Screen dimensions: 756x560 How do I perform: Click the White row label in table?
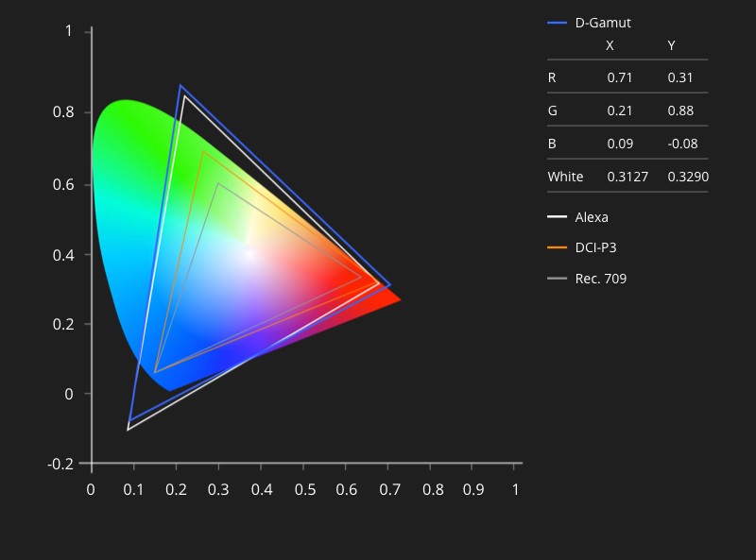565,177
